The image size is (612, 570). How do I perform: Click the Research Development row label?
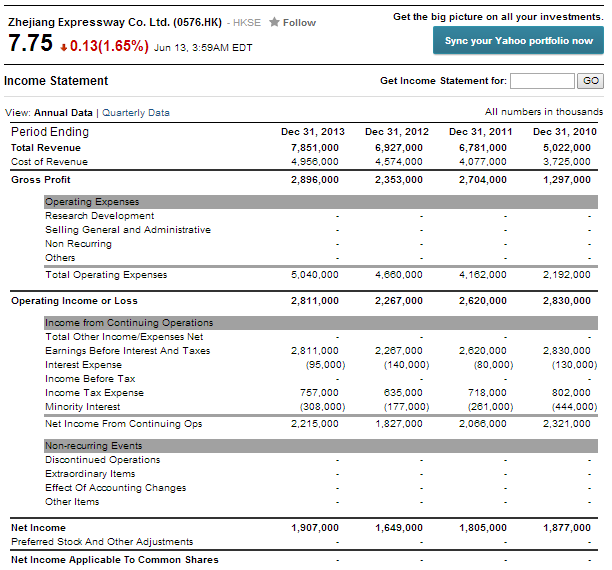pyautogui.click(x=100, y=216)
